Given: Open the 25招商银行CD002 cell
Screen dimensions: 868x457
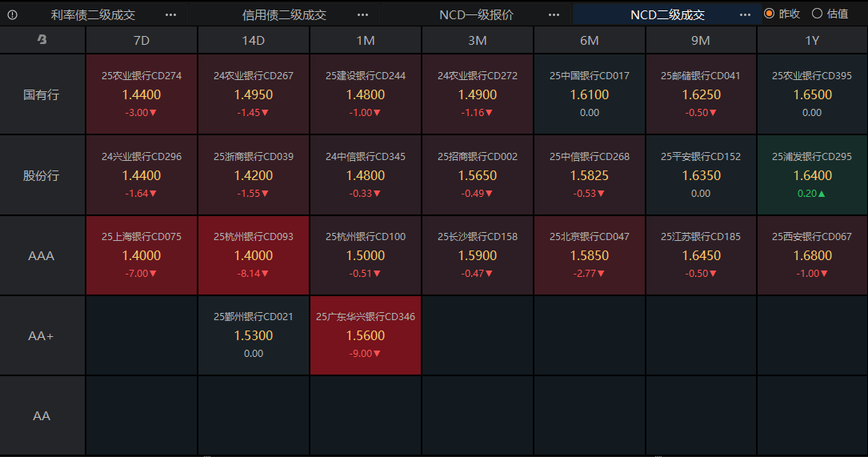Looking at the screenshot, I should [x=477, y=175].
